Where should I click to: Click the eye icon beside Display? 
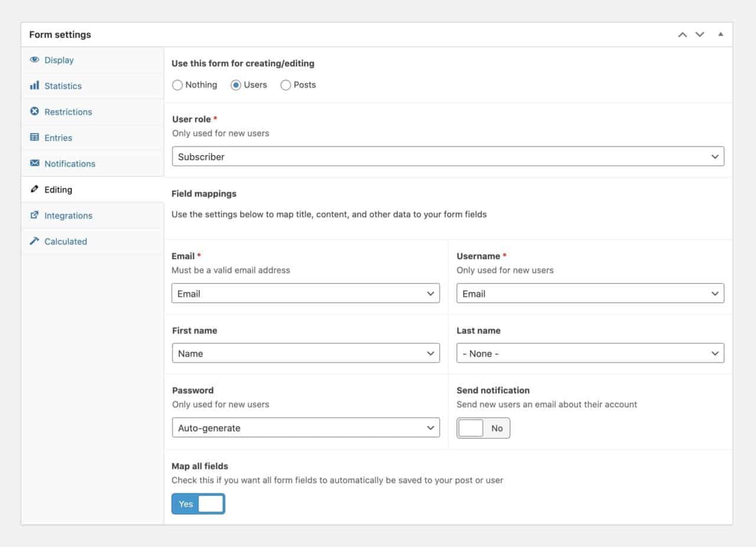tap(34, 60)
